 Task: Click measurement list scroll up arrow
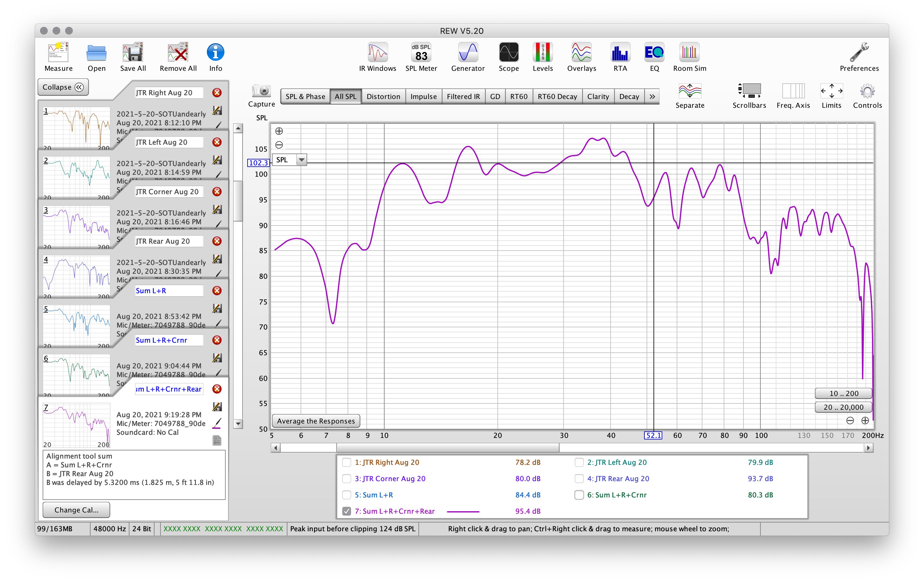[238, 128]
